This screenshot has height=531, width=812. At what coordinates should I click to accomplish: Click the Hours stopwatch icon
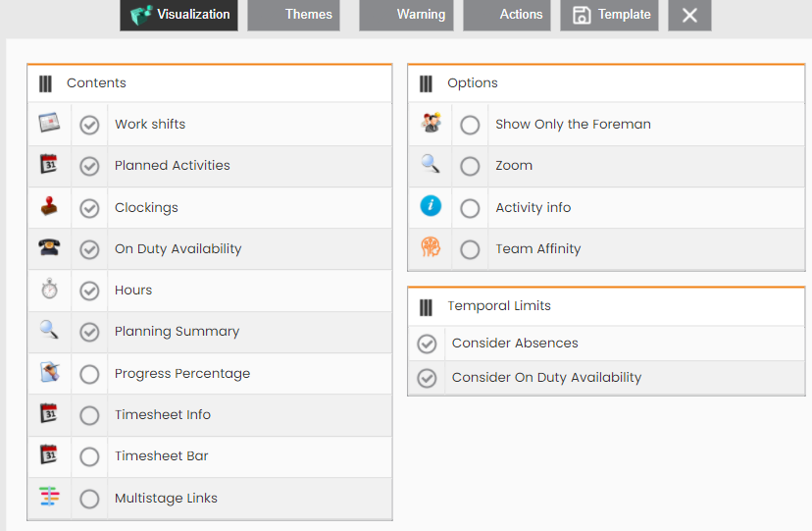[x=50, y=289]
